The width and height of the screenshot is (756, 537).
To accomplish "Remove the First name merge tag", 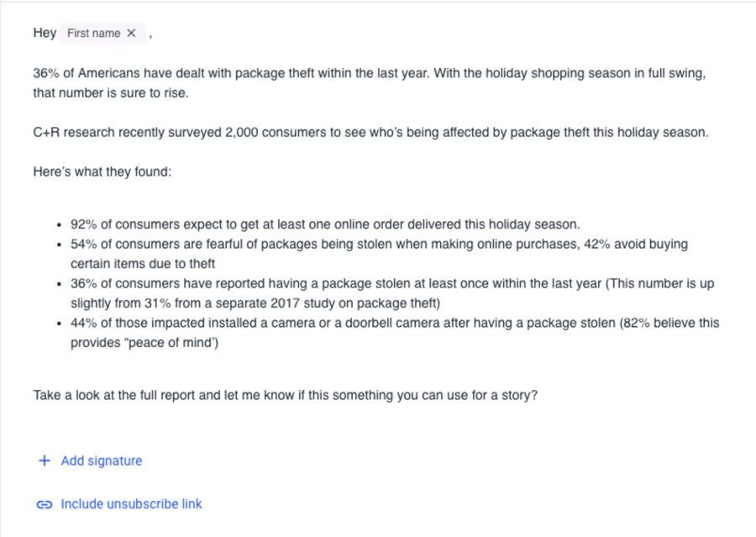I will [x=131, y=34].
